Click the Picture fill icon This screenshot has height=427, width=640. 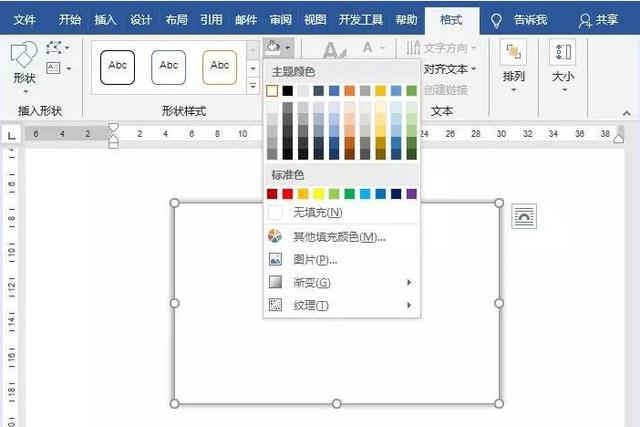275,259
